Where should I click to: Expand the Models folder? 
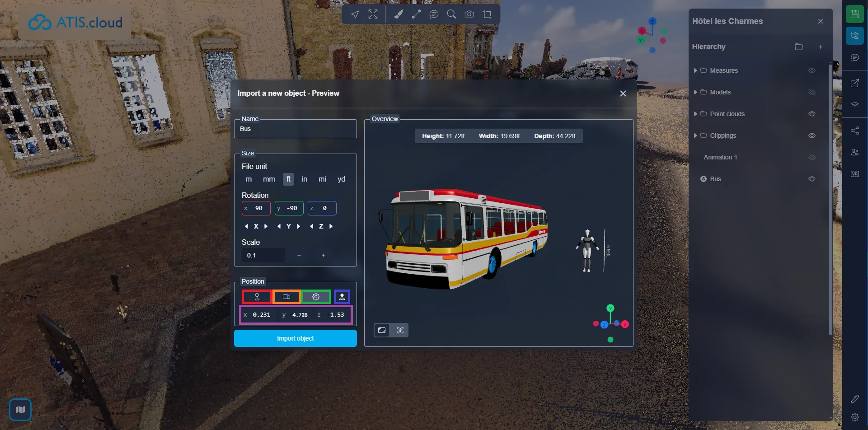click(695, 92)
